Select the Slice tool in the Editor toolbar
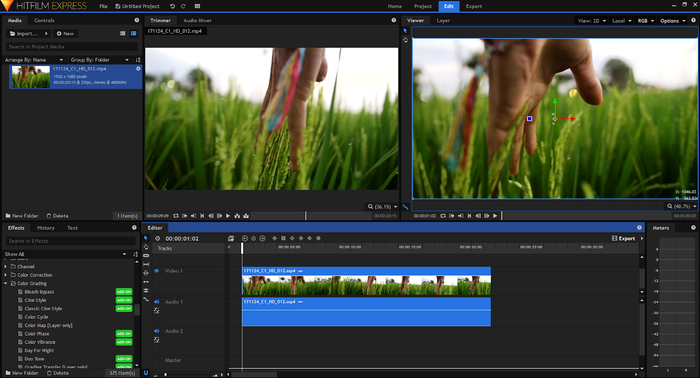This screenshot has width=700, height=378. tap(146, 256)
